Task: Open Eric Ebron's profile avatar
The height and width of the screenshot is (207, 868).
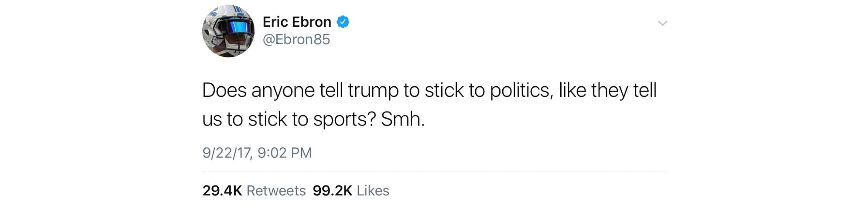Action: tap(228, 31)
